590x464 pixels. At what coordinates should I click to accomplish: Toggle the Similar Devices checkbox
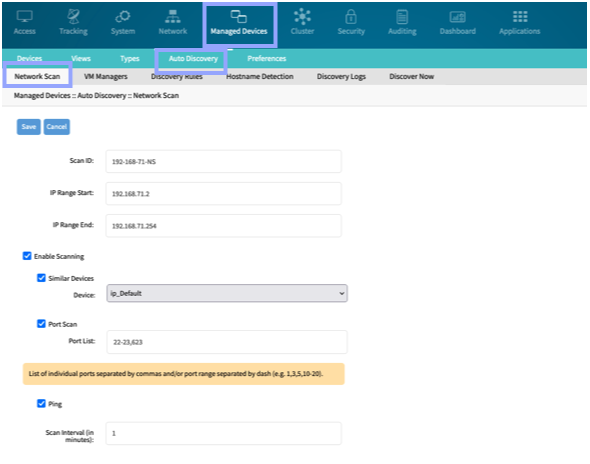[x=41, y=278]
